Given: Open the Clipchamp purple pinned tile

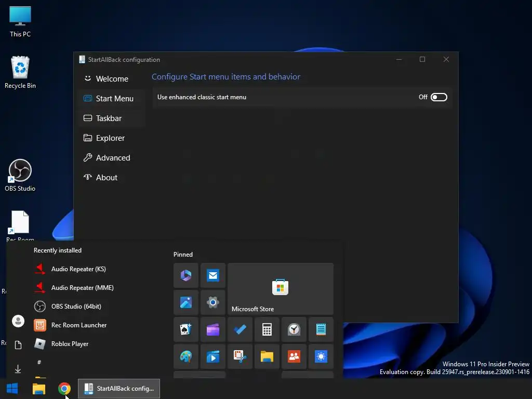Looking at the screenshot, I should tap(212, 329).
